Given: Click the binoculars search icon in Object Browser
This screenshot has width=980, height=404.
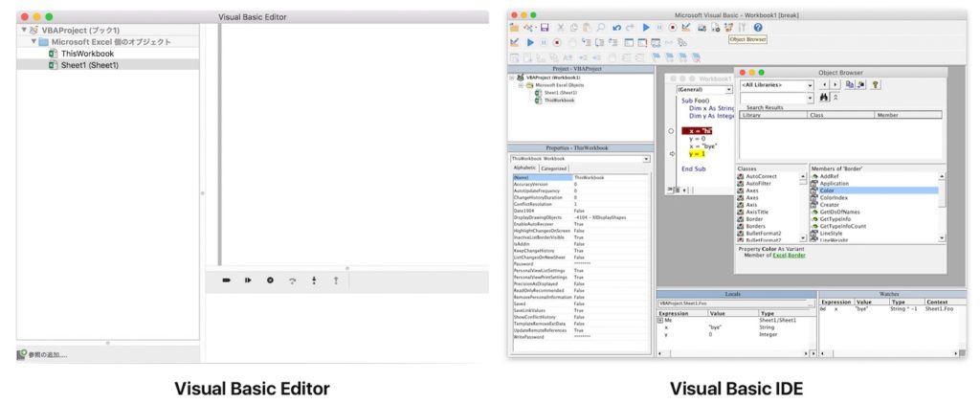Looking at the screenshot, I should [823, 98].
